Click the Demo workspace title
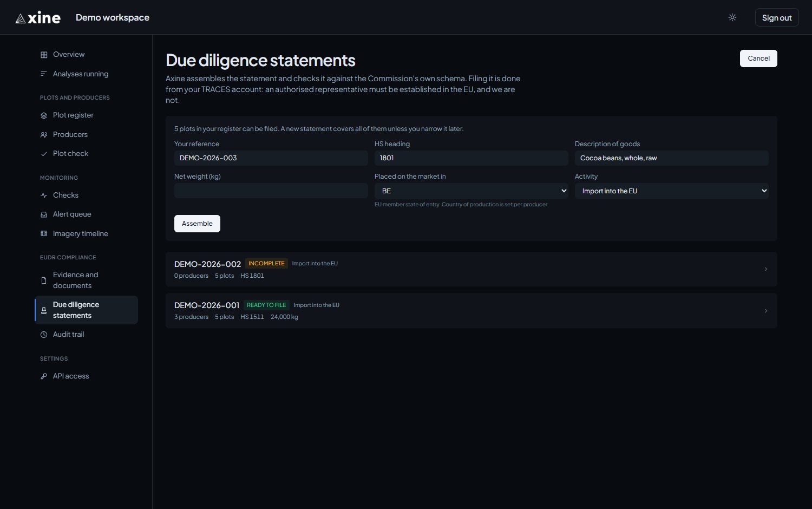 coord(113,17)
